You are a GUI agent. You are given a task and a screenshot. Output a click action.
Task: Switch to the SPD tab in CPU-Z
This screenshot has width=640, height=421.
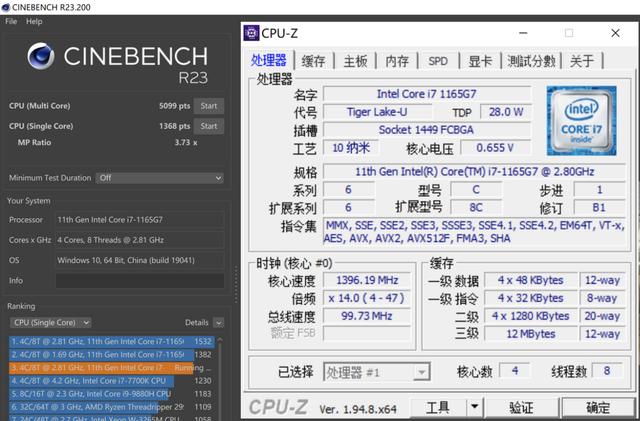[438, 61]
